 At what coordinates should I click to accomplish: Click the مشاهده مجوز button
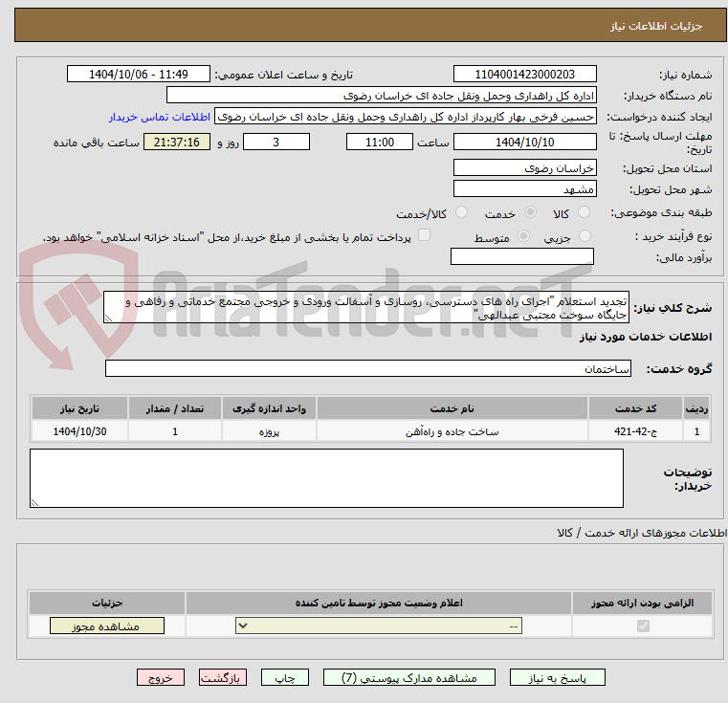pos(107,626)
